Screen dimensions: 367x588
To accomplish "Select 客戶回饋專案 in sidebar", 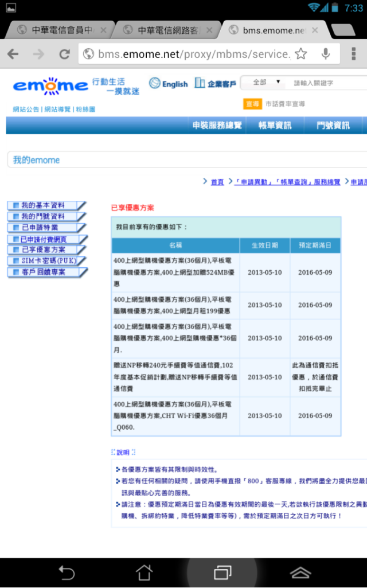I will (x=46, y=272).
